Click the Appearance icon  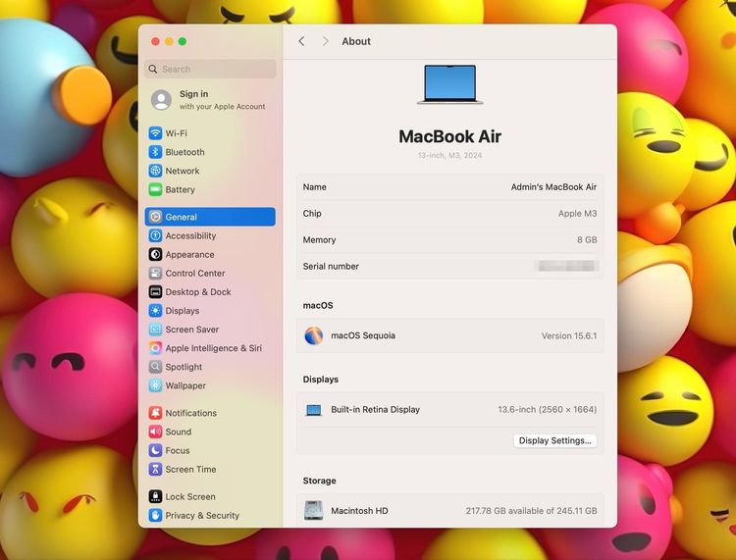tap(155, 254)
